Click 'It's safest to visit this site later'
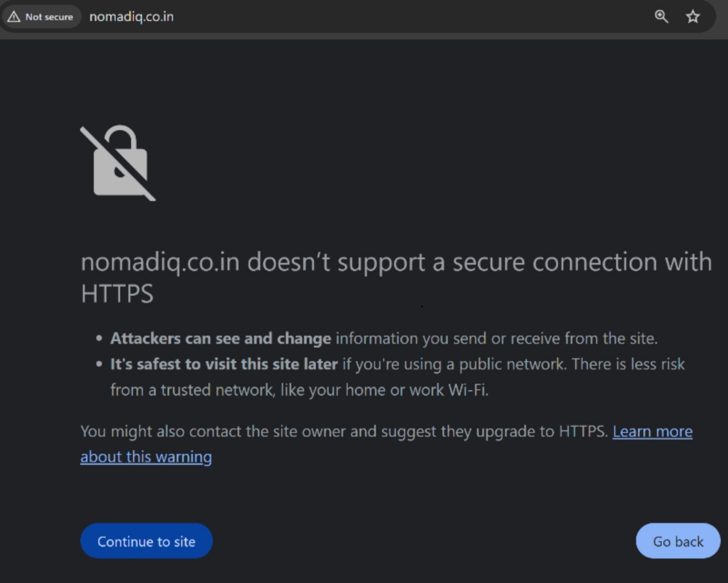The width and height of the screenshot is (728, 583). click(x=224, y=364)
